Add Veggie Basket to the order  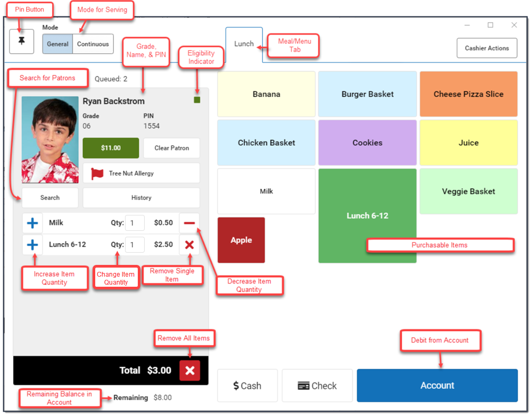coord(469,192)
